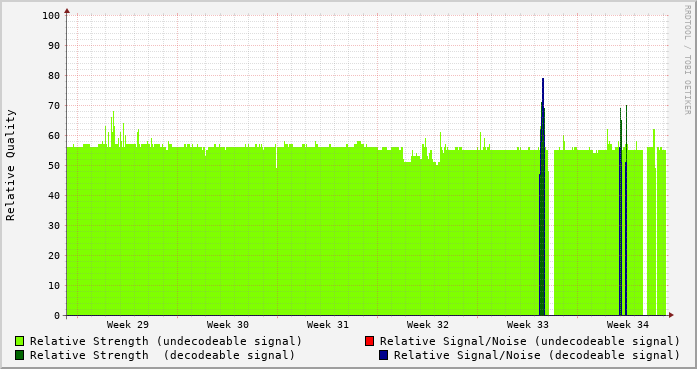Select the Week 34 axis label
The height and width of the screenshot is (369, 697).
(628, 325)
